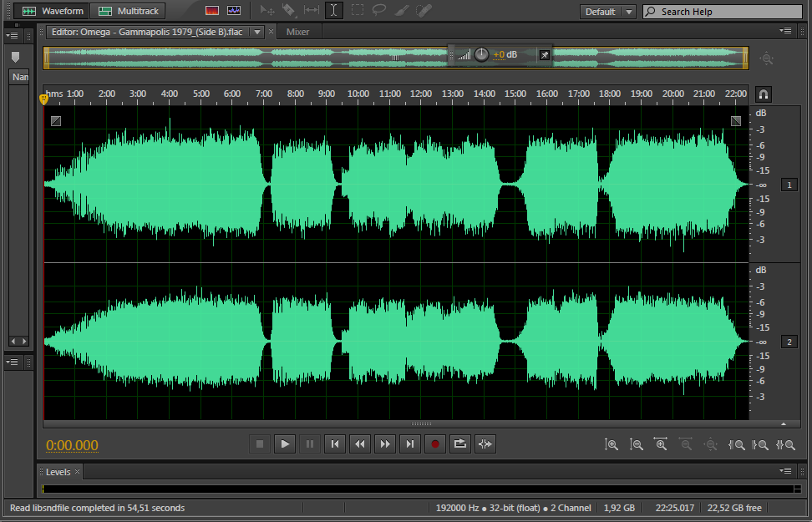
Task: Toggle snapping with the magnet icon
Action: point(764,94)
